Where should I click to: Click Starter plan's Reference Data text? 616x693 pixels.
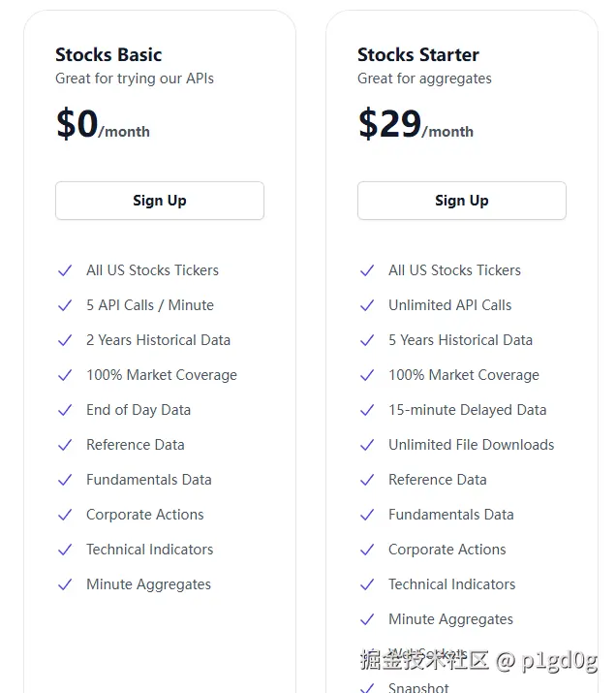tap(438, 480)
